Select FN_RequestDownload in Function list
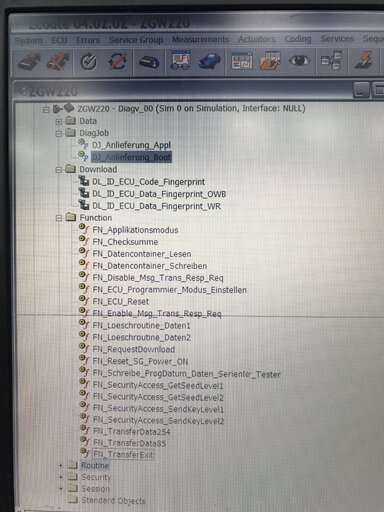 (x=133, y=349)
